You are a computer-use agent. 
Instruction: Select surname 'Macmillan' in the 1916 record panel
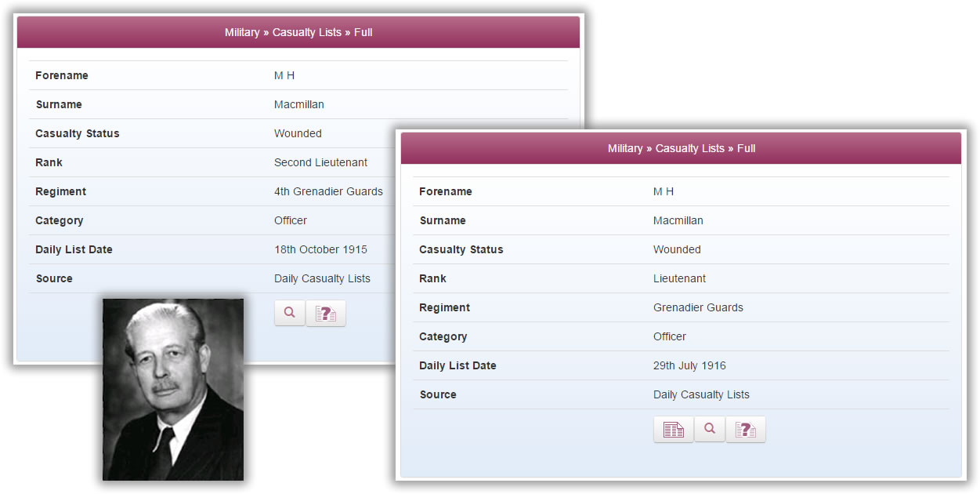[x=678, y=220]
